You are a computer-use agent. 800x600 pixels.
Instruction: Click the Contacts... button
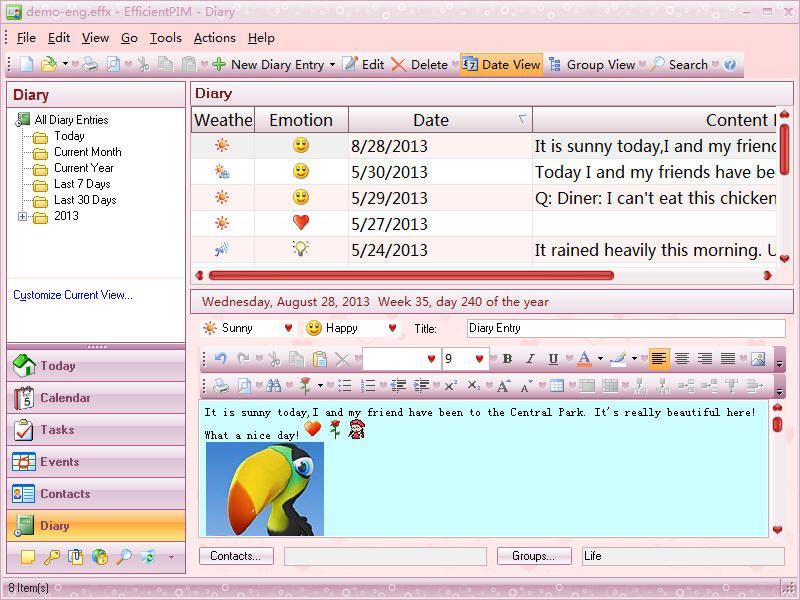tap(236, 556)
